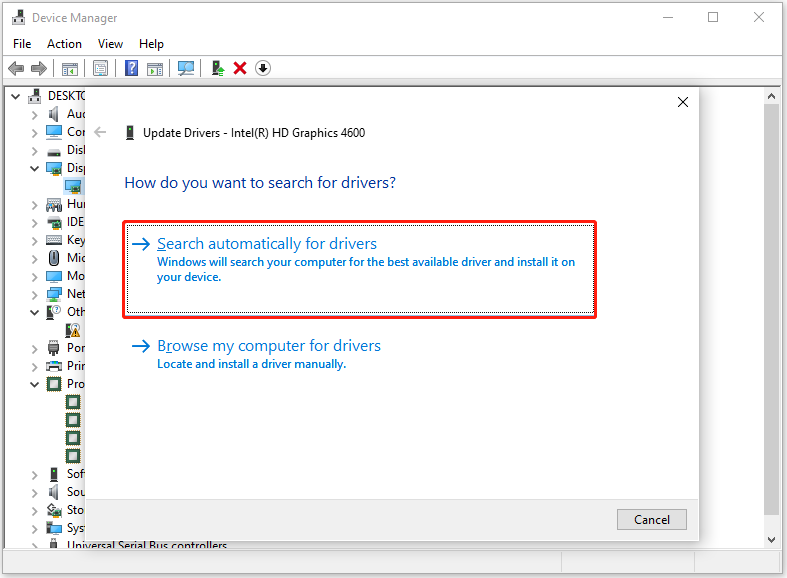787x578 pixels.
Task: Click Scan for hardware changes icon
Action: point(186,68)
